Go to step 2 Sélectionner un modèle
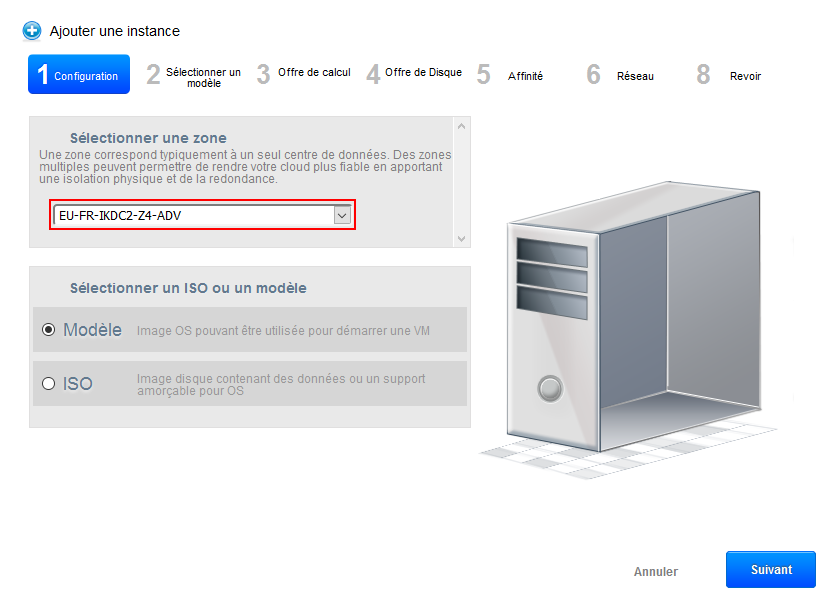825x597 pixels. (x=194, y=76)
